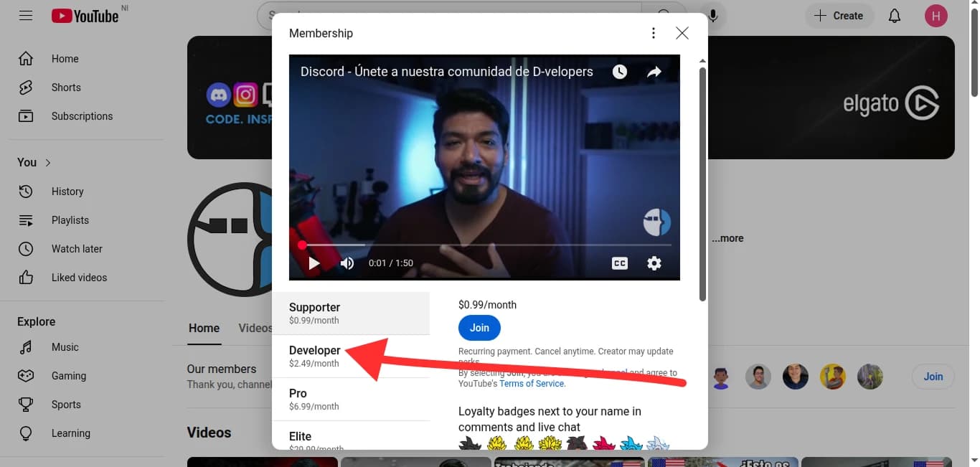Select the Supporter membership tier
The height and width of the screenshot is (467, 980).
tap(351, 313)
